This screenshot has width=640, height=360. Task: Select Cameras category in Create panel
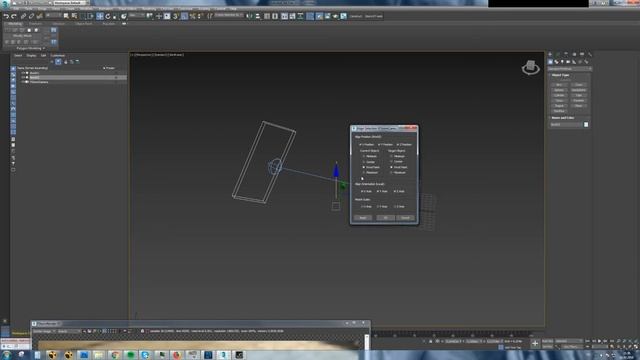[x=568, y=62]
